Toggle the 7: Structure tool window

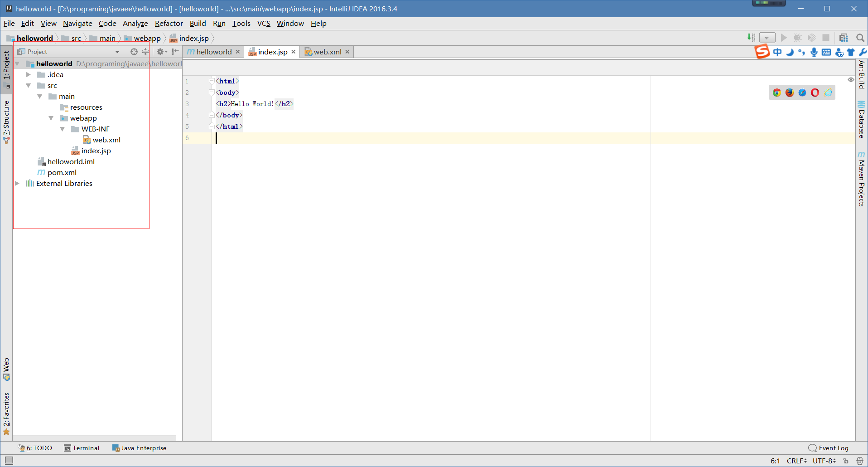pos(6,122)
